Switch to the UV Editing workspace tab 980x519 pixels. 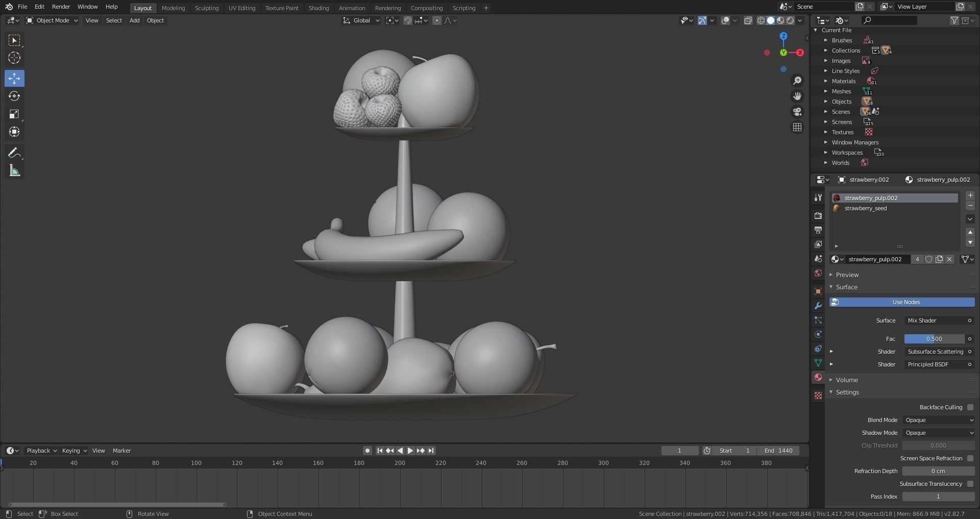pos(242,8)
